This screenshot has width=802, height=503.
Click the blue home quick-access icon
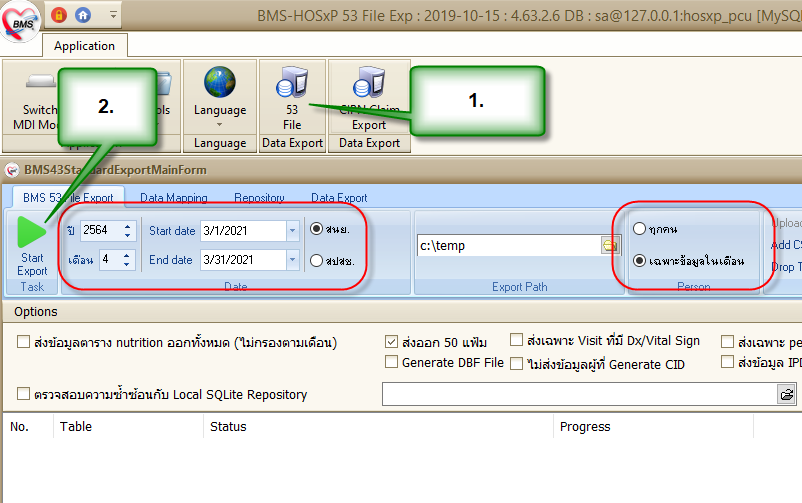tap(83, 15)
